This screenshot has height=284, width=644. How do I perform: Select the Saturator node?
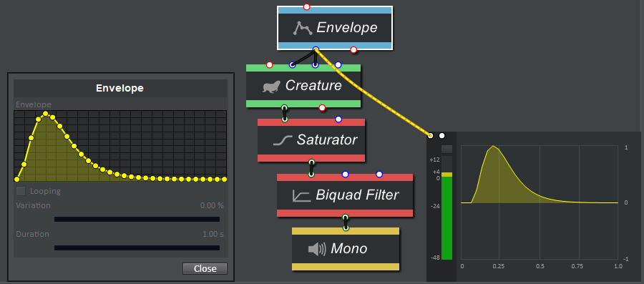[x=311, y=140]
